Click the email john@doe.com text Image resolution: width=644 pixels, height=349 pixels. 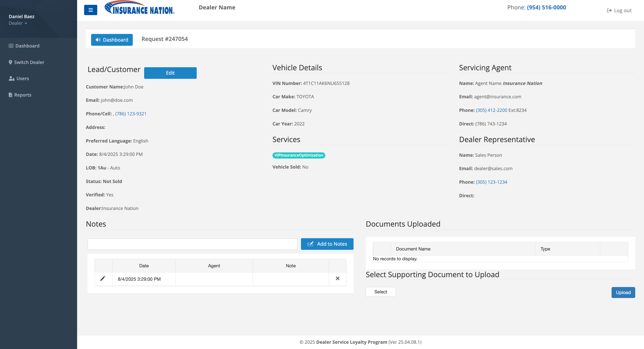pos(117,100)
